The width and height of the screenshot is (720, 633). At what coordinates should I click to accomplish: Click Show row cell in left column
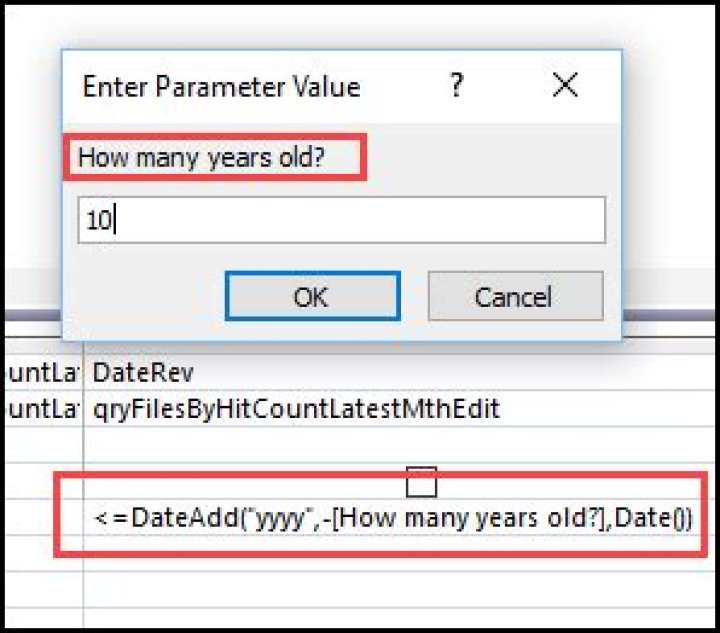[40, 482]
